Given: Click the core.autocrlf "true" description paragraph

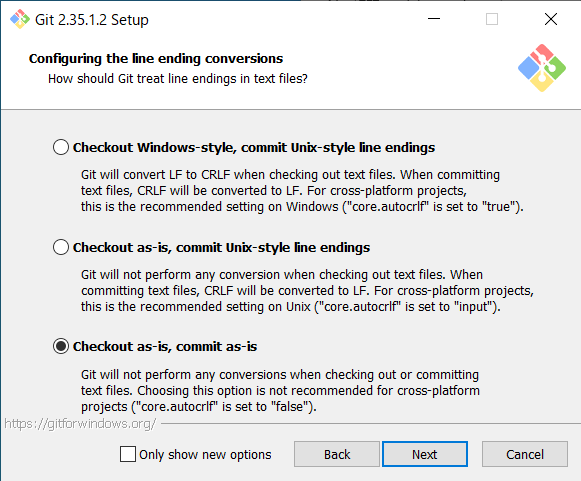Looking at the screenshot, I should [302, 190].
